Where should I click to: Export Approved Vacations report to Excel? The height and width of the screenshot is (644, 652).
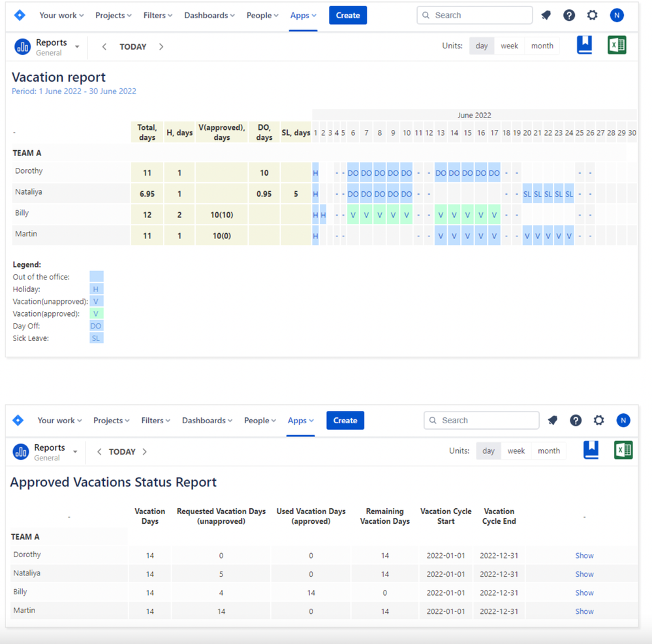pos(623,450)
